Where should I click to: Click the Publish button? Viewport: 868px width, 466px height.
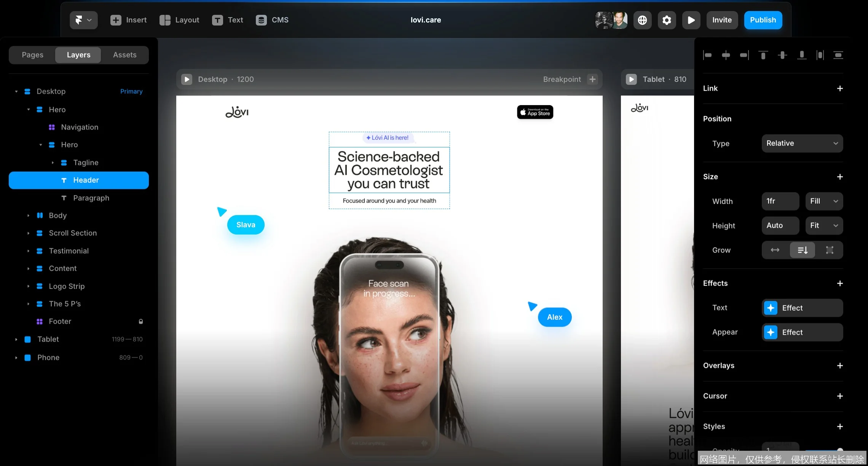[x=763, y=20]
